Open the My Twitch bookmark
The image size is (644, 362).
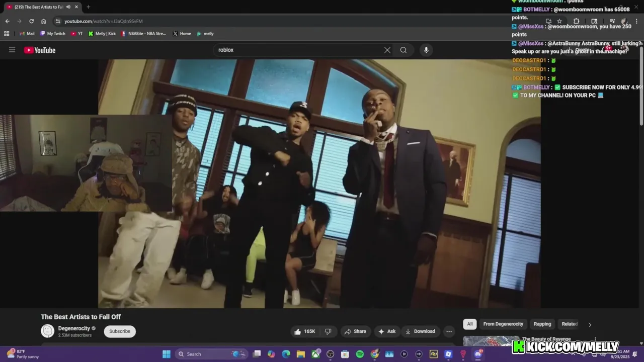pyautogui.click(x=52, y=34)
